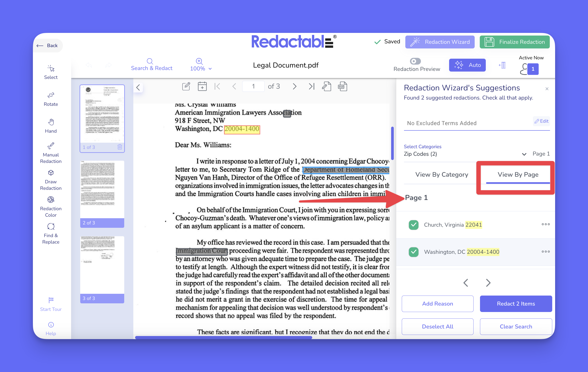This screenshot has height=372, width=588.
Task: Click the Redact 2 Items button
Action: click(x=516, y=304)
